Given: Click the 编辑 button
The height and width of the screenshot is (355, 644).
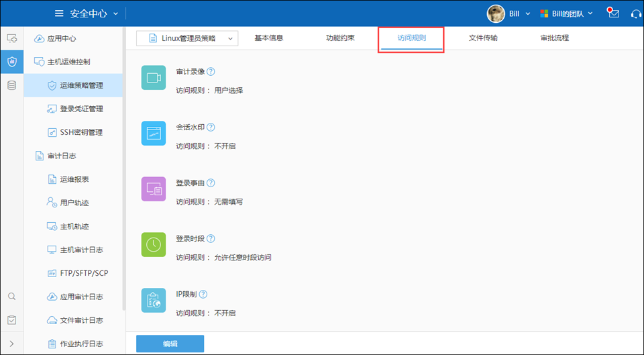Looking at the screenshot, I should coord(170,344).
